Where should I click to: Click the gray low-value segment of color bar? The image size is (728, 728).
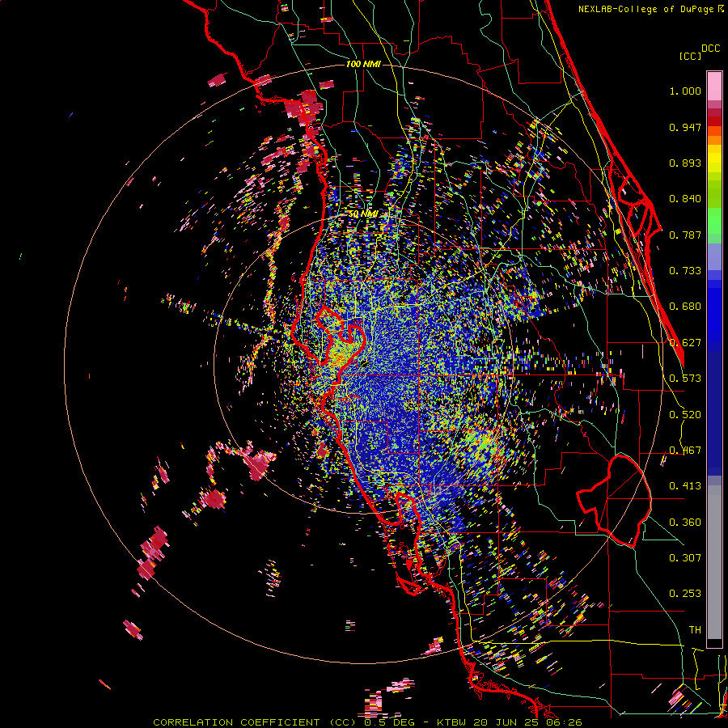tap(714, 562)
